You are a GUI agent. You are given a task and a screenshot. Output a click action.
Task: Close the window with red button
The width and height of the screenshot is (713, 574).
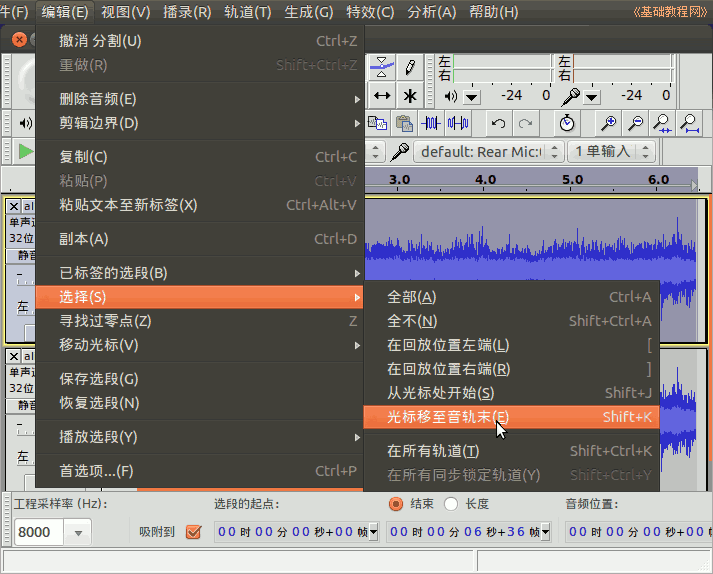(19, 40)
